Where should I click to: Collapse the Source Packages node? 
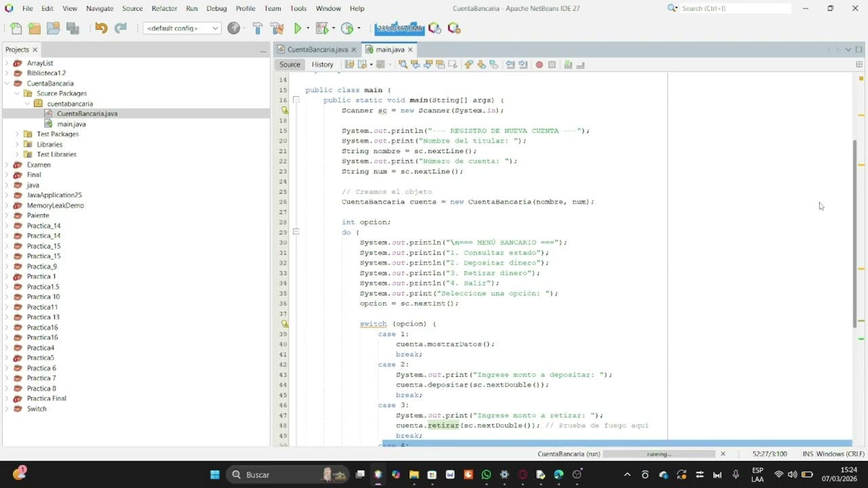pyautogui.click(x=17, y=94)
